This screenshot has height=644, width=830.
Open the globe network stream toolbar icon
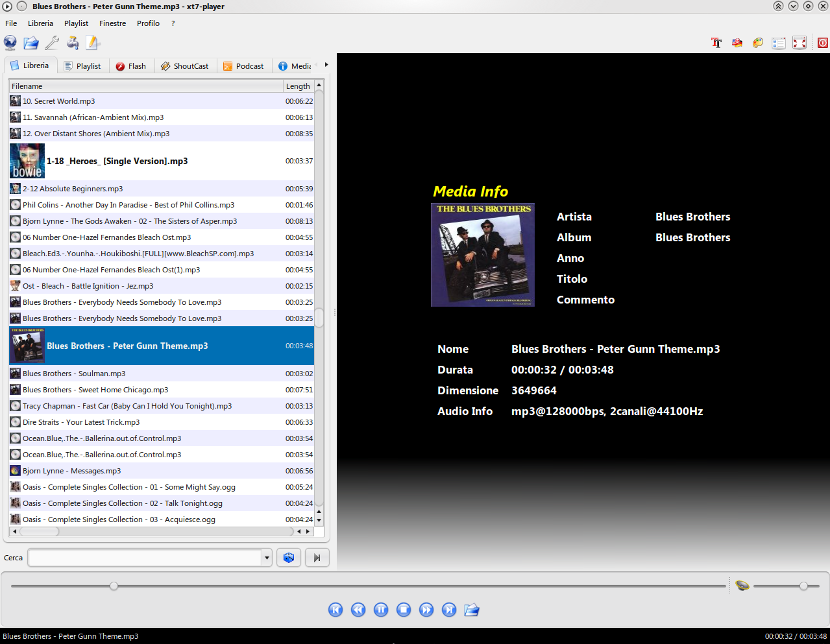[10, 43]
